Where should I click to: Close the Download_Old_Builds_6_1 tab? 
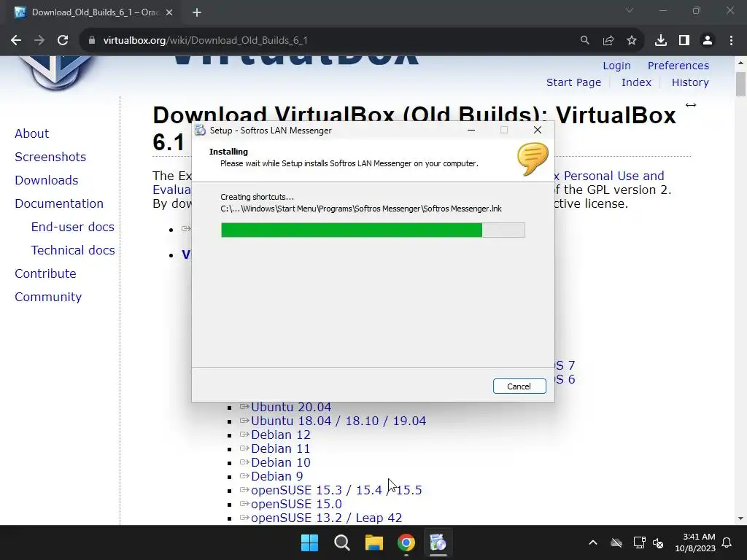pos(169,12)
